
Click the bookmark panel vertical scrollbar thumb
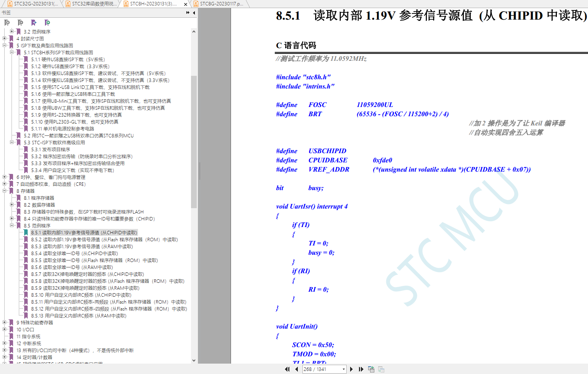coord(194,142)
